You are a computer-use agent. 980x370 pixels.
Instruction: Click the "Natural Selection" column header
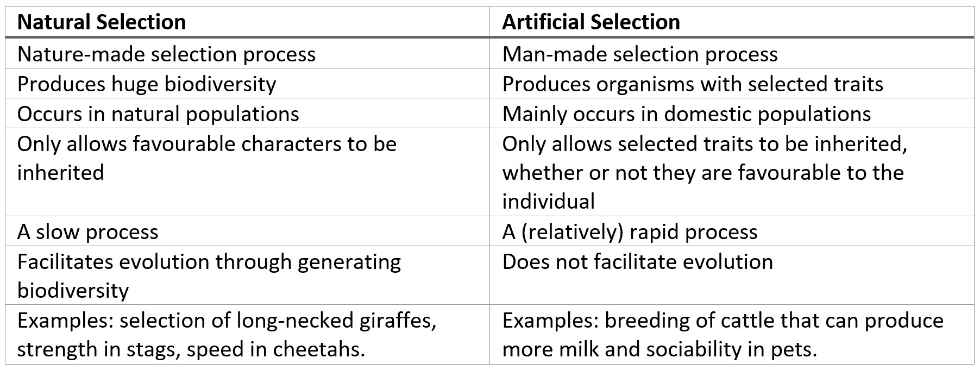tap(102, 22)
